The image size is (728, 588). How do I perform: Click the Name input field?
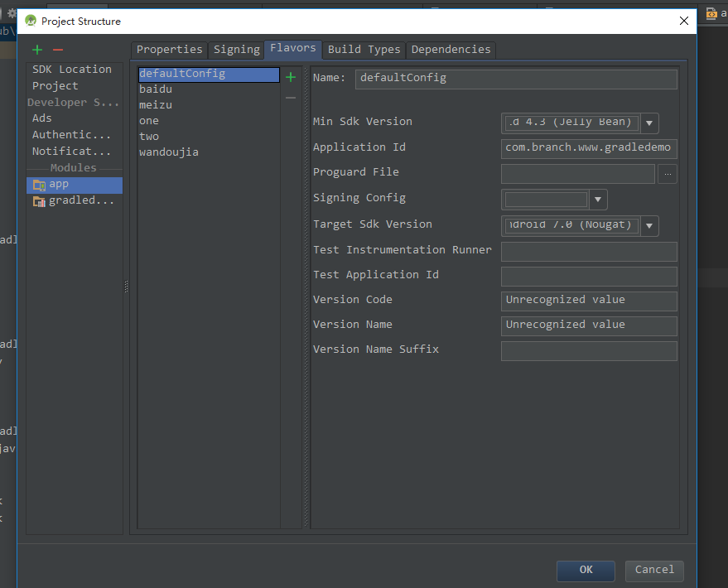click(x=516, y=79)
